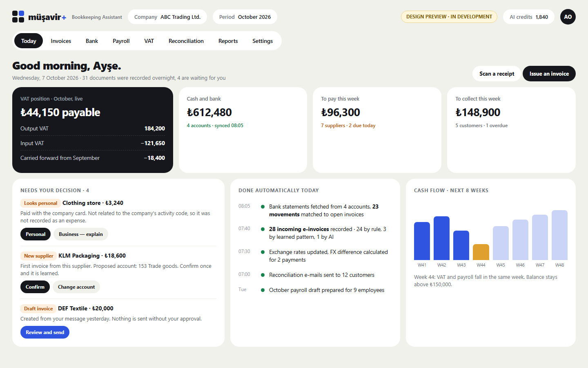Image resolution: width=588 pixels, height=368 pixels.
Task: Open the VAT position payable card
Action: click(x=93, y=130)
